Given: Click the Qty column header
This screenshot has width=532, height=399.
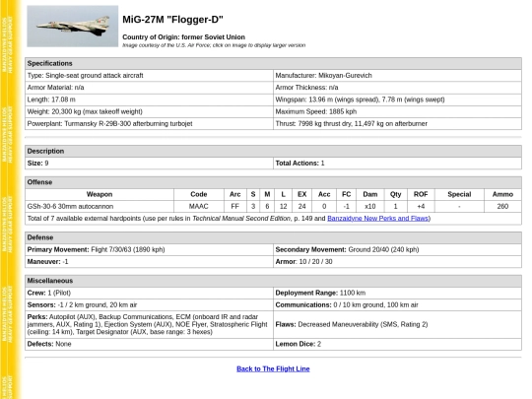Looking at the screenshot, I should click(x=396, y=194).
